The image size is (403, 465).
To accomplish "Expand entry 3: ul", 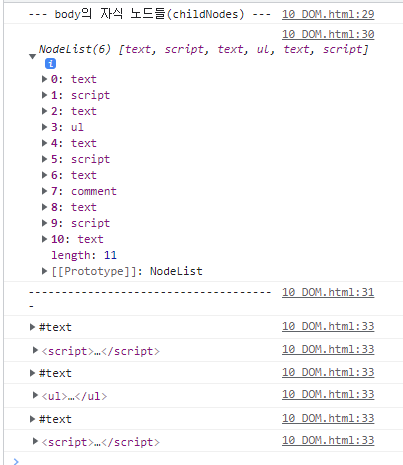I will (x=44, y=127).
